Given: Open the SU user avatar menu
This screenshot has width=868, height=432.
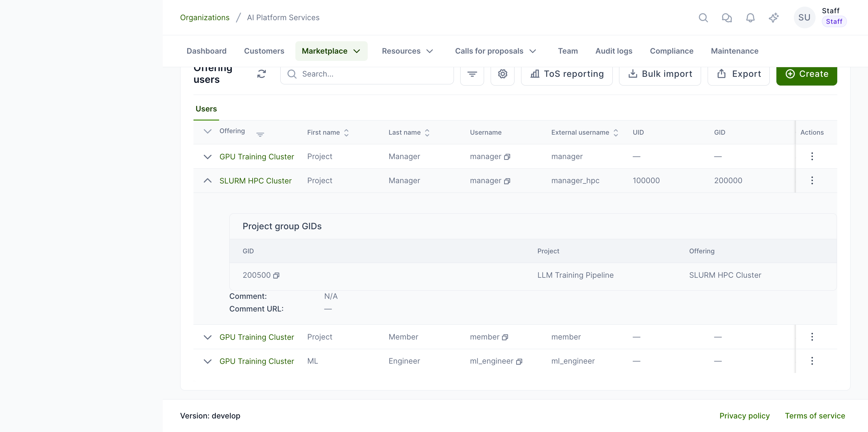Looking at the screenshot, I should coord(804,17).
